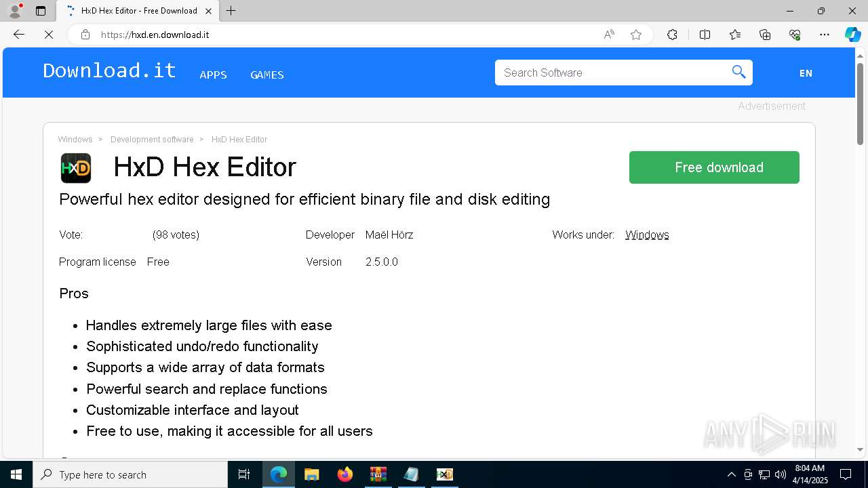Click the HxD application logo
This screenshot has height=488, width=868.
(x=76, y=167)
